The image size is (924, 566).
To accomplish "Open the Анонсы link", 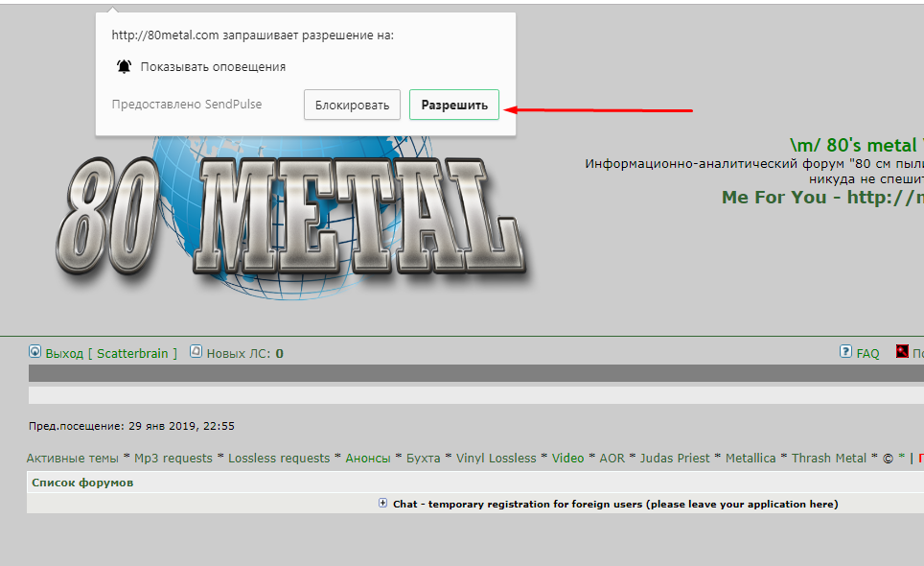I will click(x=368, y=459).
